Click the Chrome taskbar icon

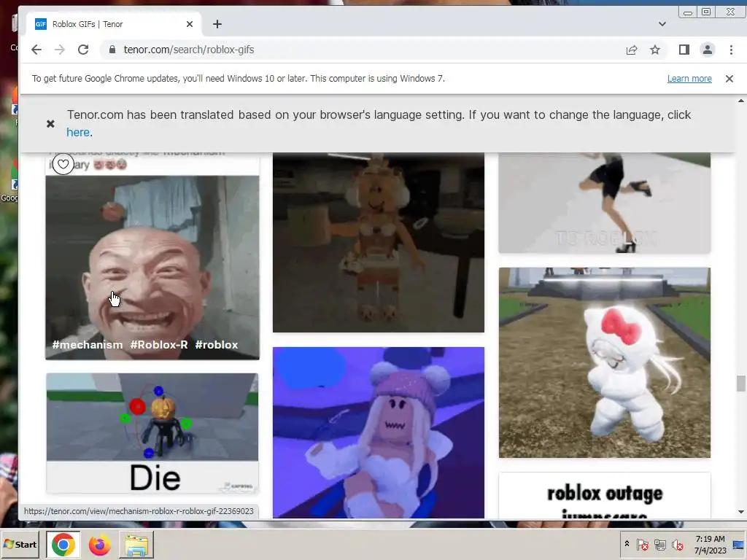point(63,544)
